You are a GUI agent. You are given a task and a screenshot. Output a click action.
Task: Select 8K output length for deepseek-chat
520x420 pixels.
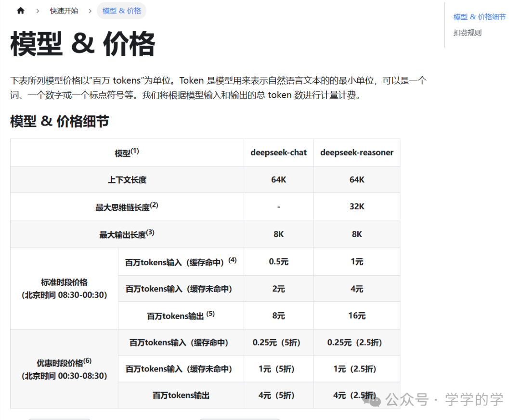pyautogui.click(x=279, y=234)
